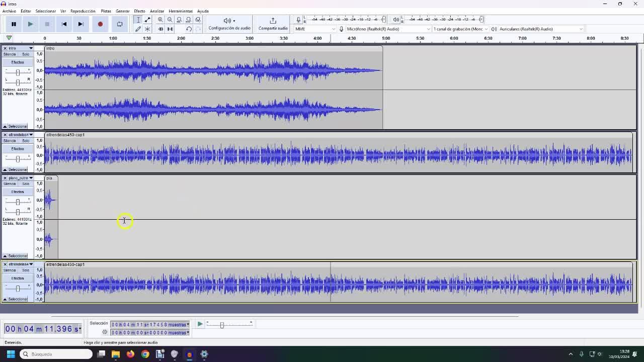The image size is (644, 362).
Task: Close the piano_outro track
Action: (x=5, y=178)
